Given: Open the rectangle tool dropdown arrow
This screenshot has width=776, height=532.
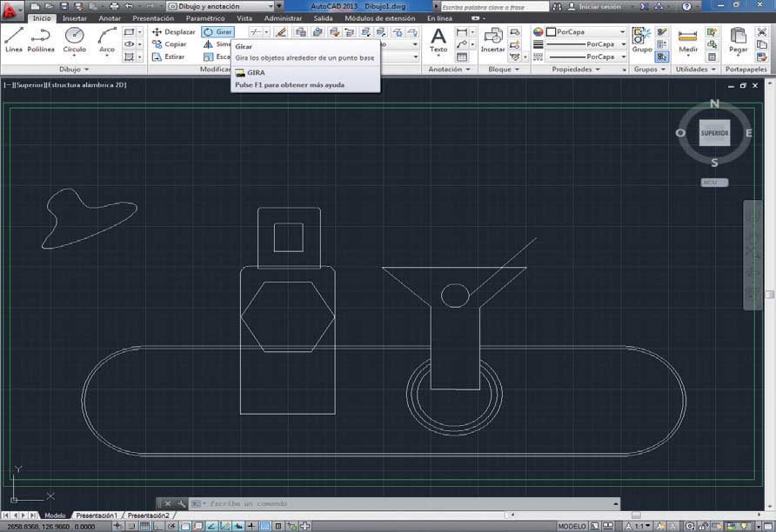Looking at the screenshot, I should click(139, 31).
